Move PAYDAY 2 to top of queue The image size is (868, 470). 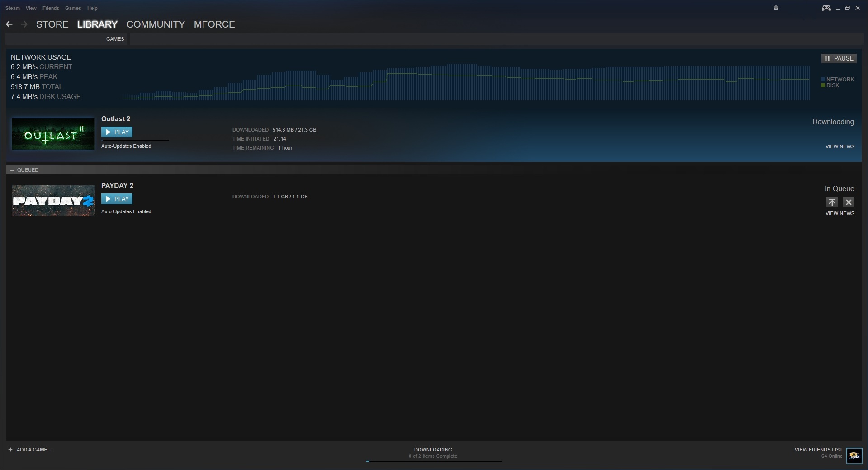832,202
